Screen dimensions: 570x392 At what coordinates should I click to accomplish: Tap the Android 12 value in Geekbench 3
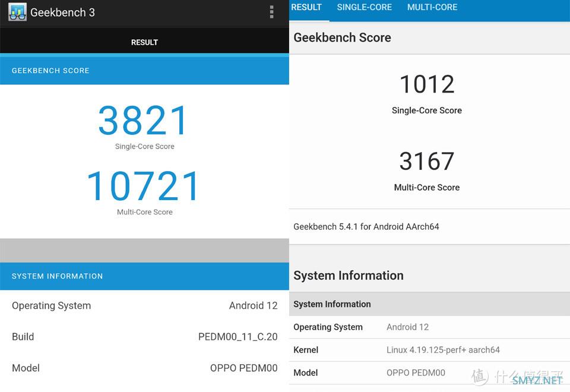click(254, 305)
